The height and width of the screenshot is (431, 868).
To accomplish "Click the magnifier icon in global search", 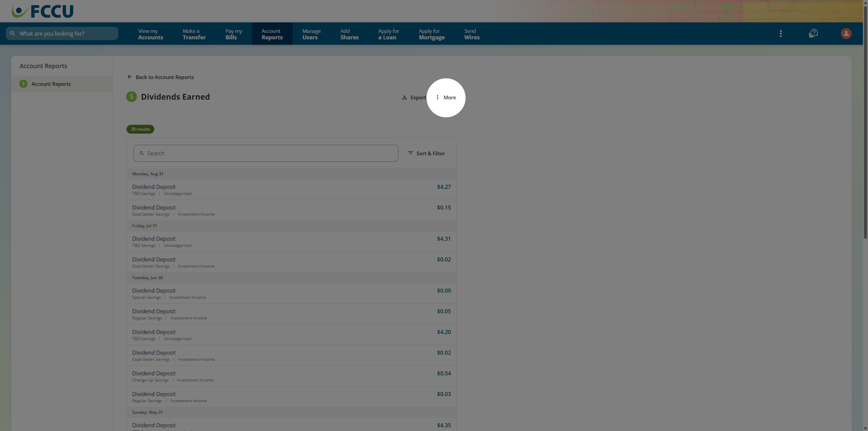I will [13, 34].
